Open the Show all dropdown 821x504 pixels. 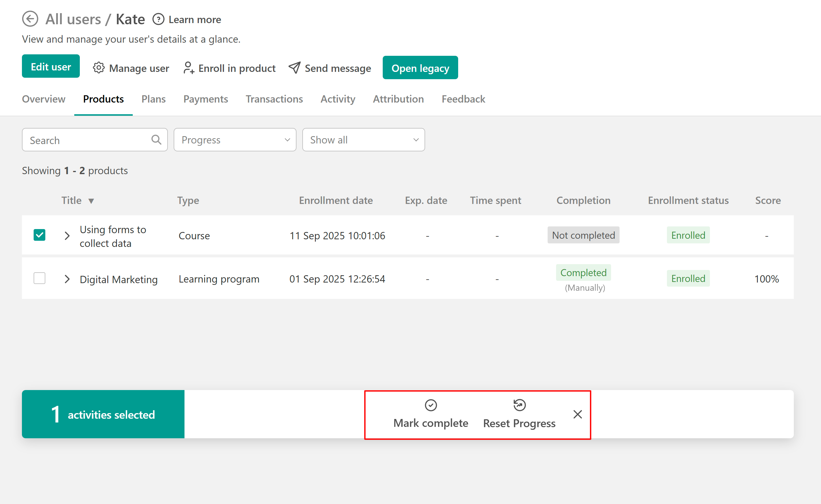pos(363,140)
